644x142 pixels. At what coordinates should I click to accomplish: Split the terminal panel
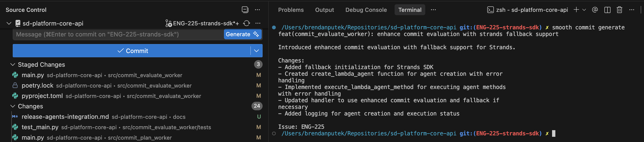tap(607, 10)
